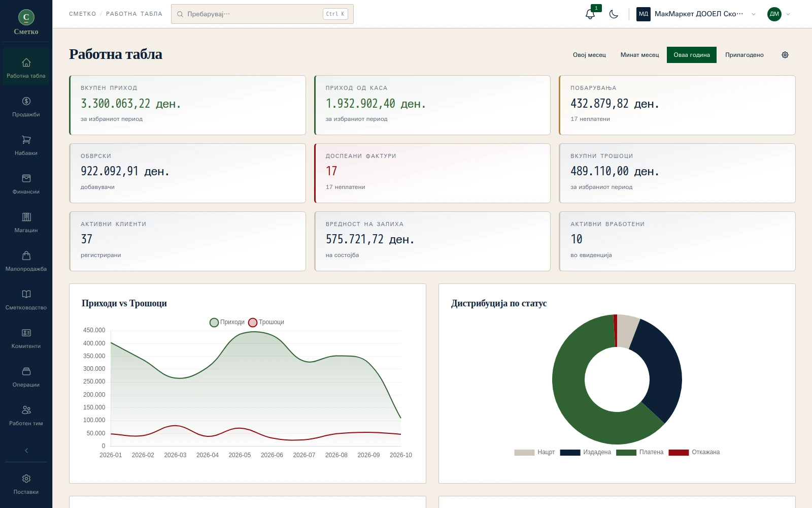This screenshot has height=508, width=812.
Task: Click the Активни вработени count 10
Action: (x=577, y=239)
